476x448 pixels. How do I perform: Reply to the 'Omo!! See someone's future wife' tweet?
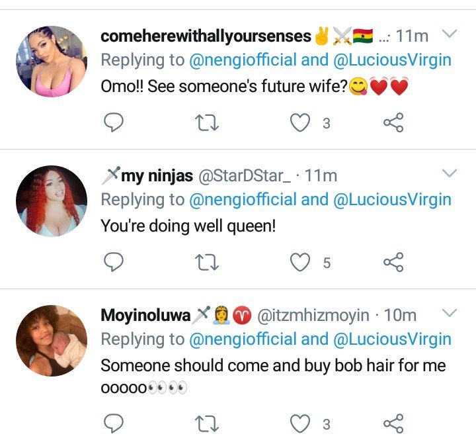coord(114,122)
